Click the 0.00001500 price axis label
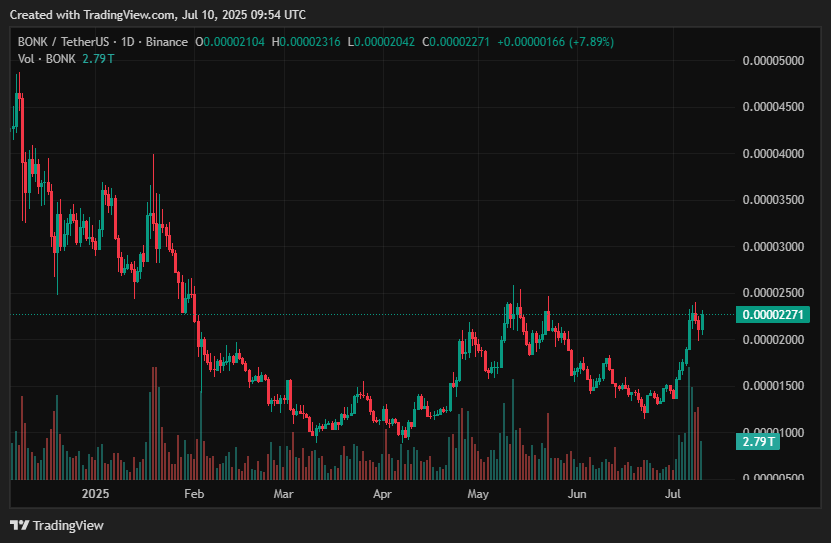831x543 pixels. (x=774, y=386)
